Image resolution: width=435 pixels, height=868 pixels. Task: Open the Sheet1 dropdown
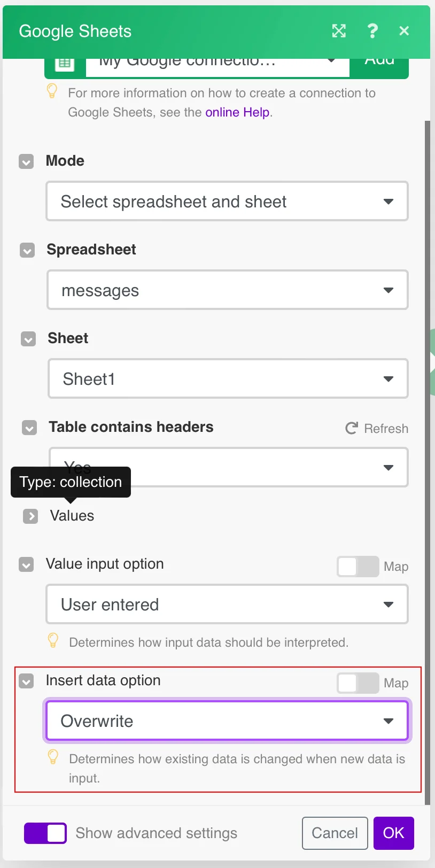tap(228, 379)
